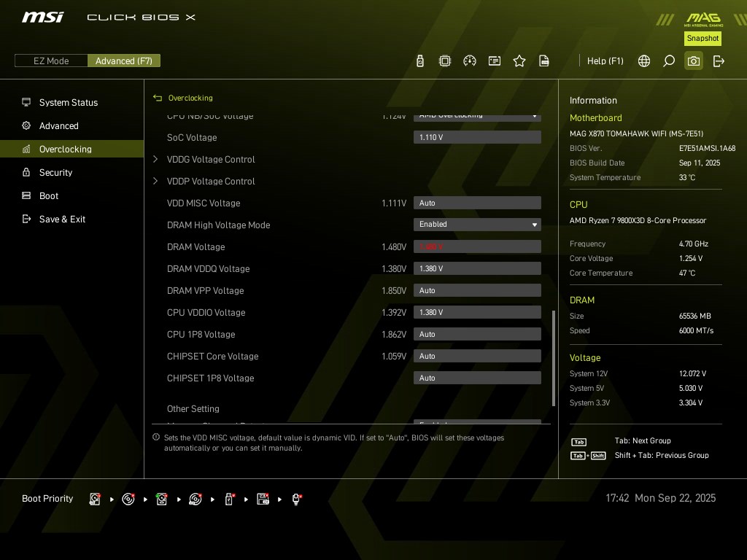Select fourth boot priority USB optical disc icon

[196, 499]
